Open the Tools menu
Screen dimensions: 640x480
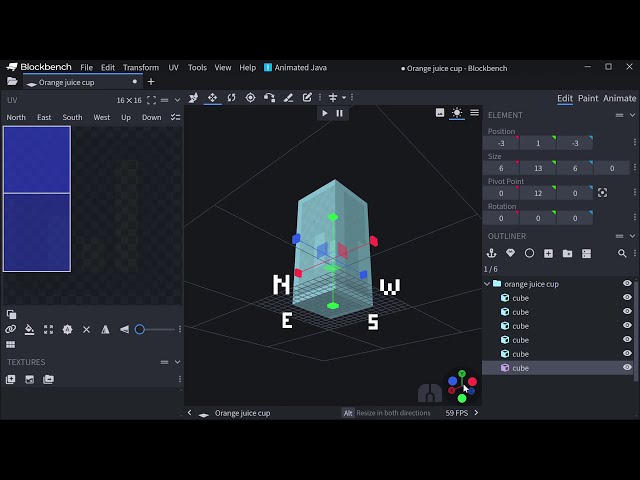click(197, 67)
